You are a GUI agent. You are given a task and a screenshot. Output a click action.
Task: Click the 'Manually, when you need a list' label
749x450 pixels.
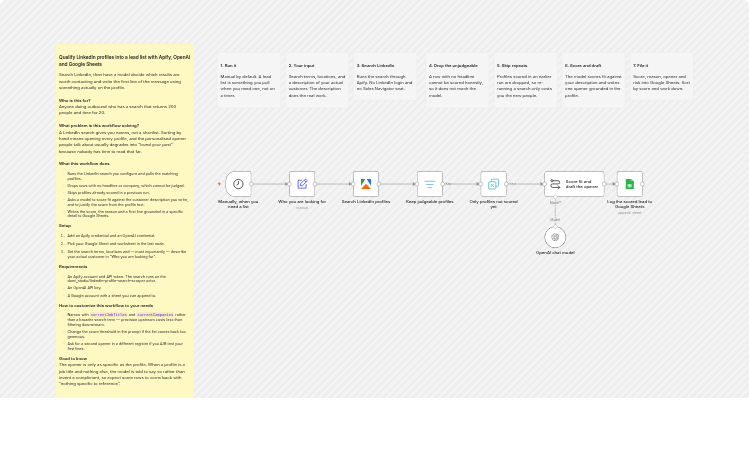point(238,204)
